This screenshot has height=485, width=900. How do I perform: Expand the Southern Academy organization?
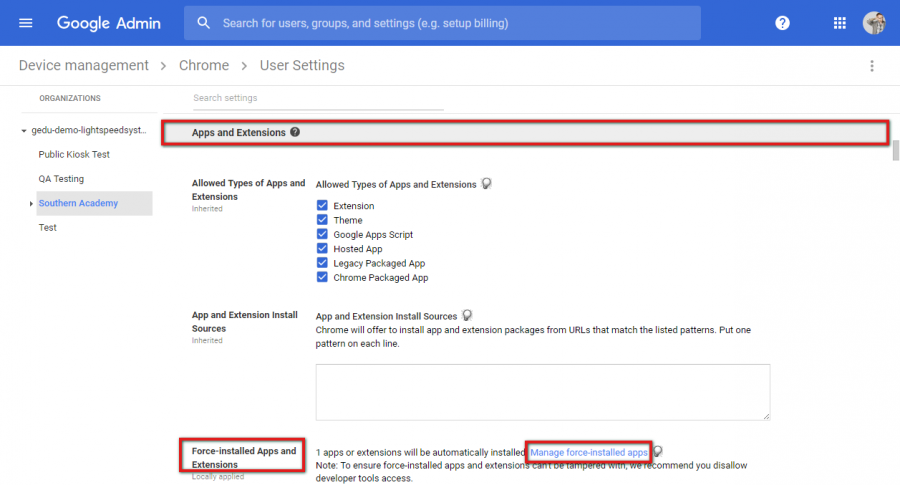[x=31, y=204]
